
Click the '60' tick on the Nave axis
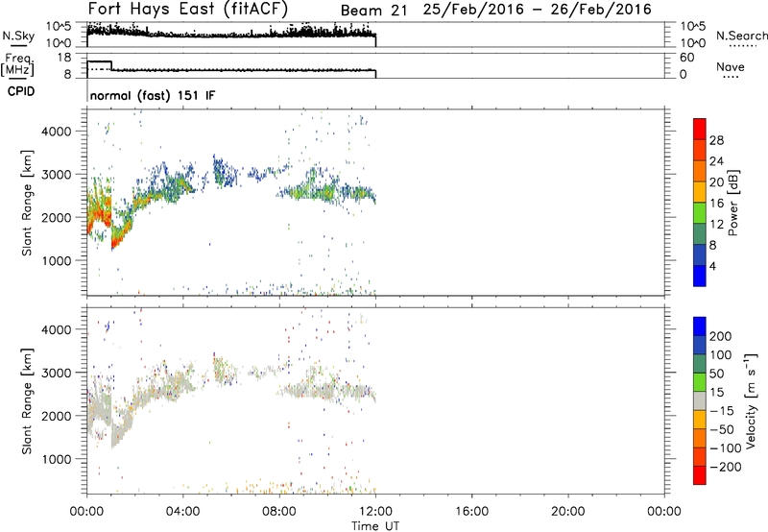[x=687, y=58]
